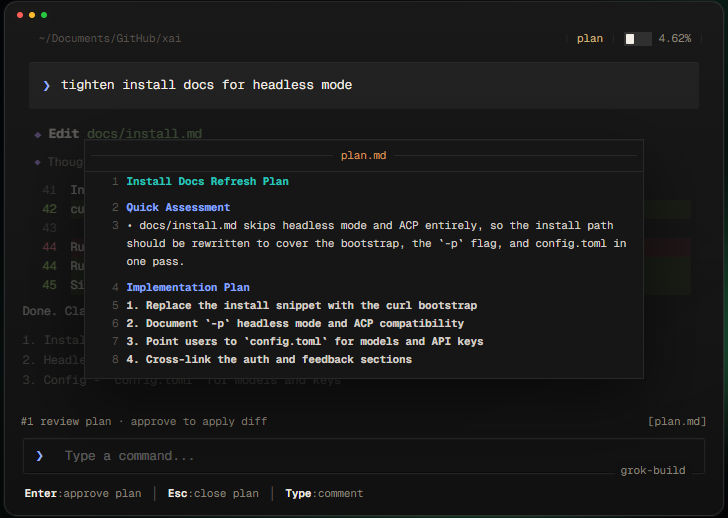Select the 'Implementation Plan' heading
This screenshot has width=728, height=518.
pyautogui.click(x=188, y=287)
